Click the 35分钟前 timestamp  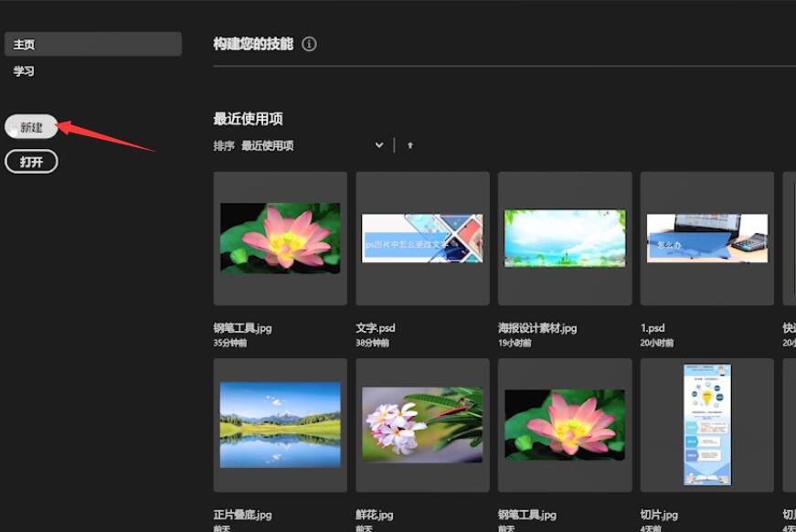click(x=230, y=343)
